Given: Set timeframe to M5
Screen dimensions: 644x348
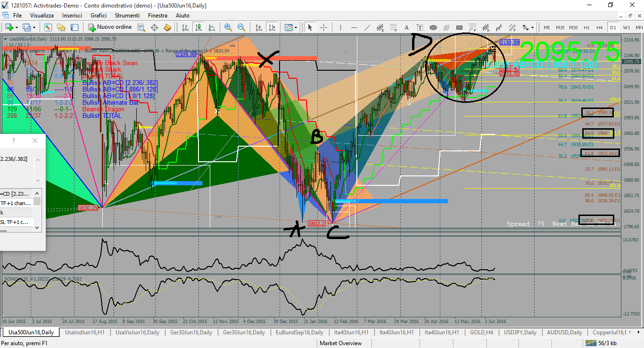Looking at the screenshot, I should (x=546, y=27).
